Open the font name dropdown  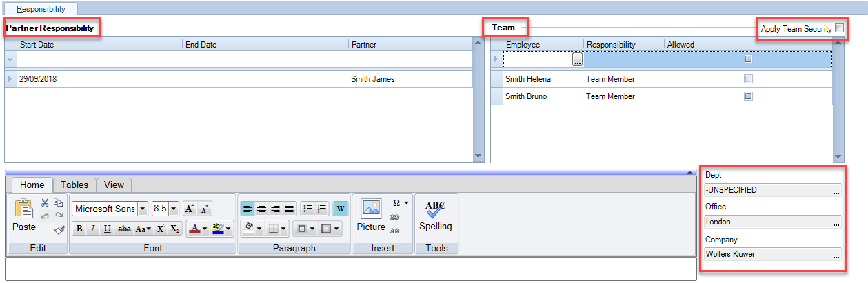click(x=143, y=209)
